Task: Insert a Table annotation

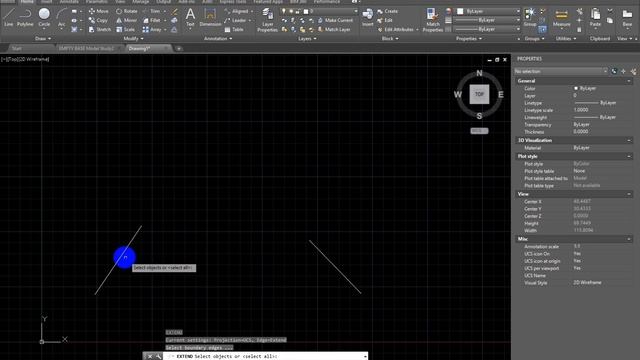Action: click(x=234, y=29)
